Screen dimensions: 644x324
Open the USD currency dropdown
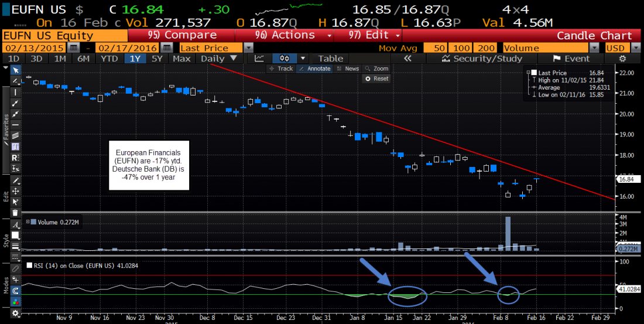pos(636,47)
